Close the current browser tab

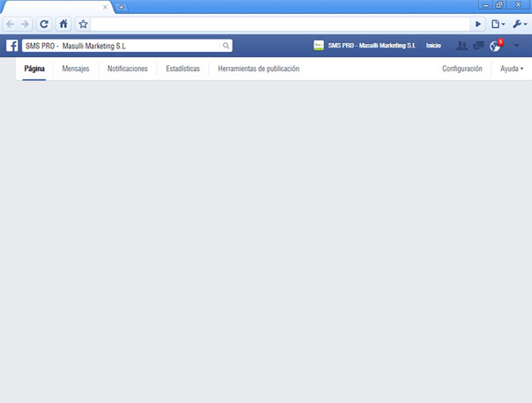pos(105,7)
